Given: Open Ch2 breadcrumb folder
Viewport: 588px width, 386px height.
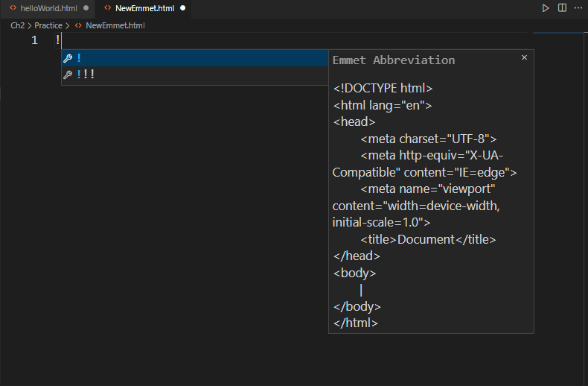Looking at the screenshot, I should (x=18, y=25).
